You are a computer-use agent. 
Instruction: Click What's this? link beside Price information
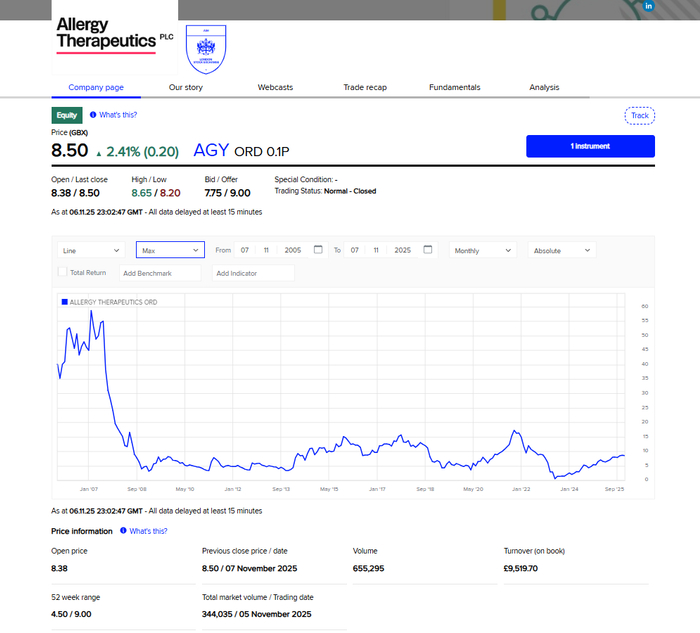coord(148,531)
